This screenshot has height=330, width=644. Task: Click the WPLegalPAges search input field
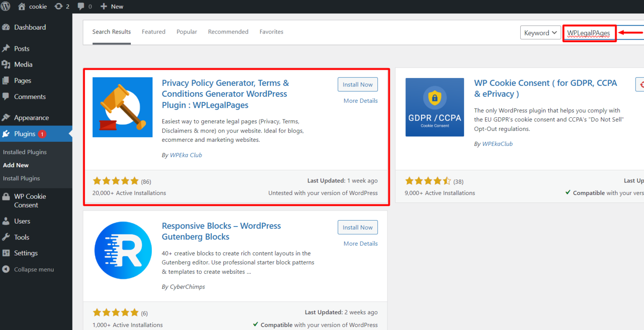pyautogui.click(x=589, y=32)
